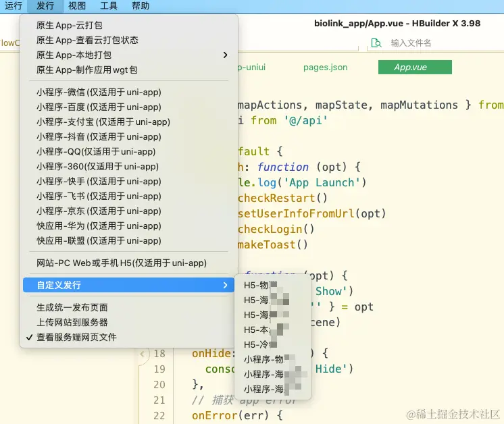Pick submenu item H5-冷
Screen dimensions: 504x424
pos(273,344)
